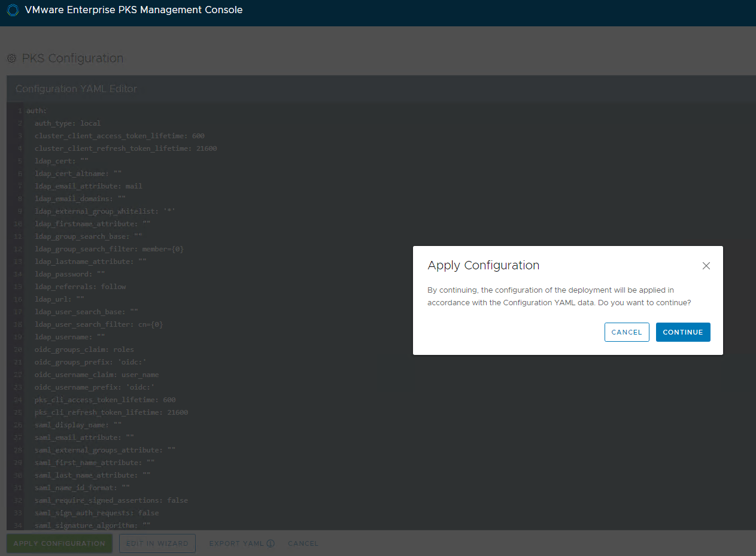Screen dimensions: 756x556
Task: Click the 'ldap_firstname_attribute' line
Action: [93, 224]
